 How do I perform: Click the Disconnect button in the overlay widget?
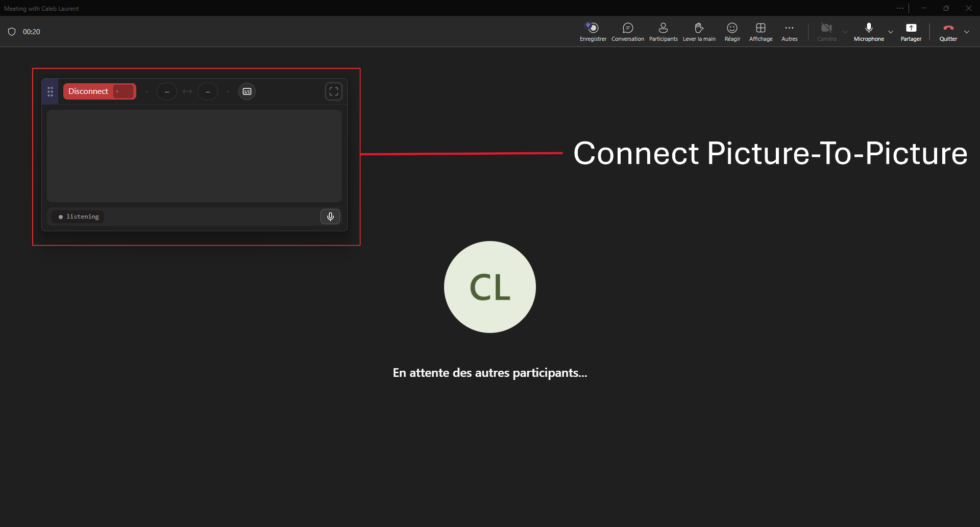pyautogui.click(x=100, y=91)
